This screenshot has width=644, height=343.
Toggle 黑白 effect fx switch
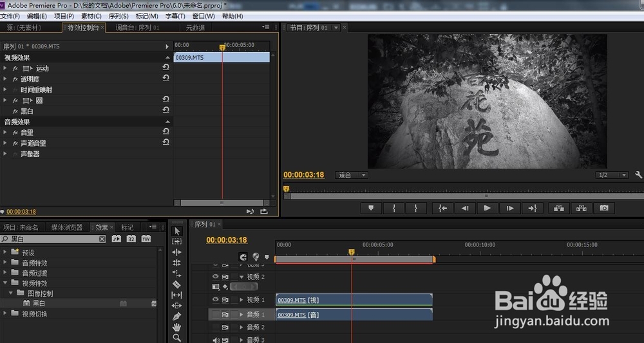[x=15, y=111]
